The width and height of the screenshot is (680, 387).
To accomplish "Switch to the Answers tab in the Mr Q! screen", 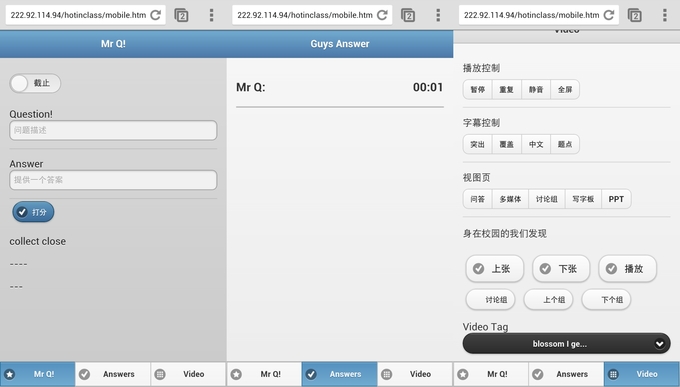I will coord(113,374).
